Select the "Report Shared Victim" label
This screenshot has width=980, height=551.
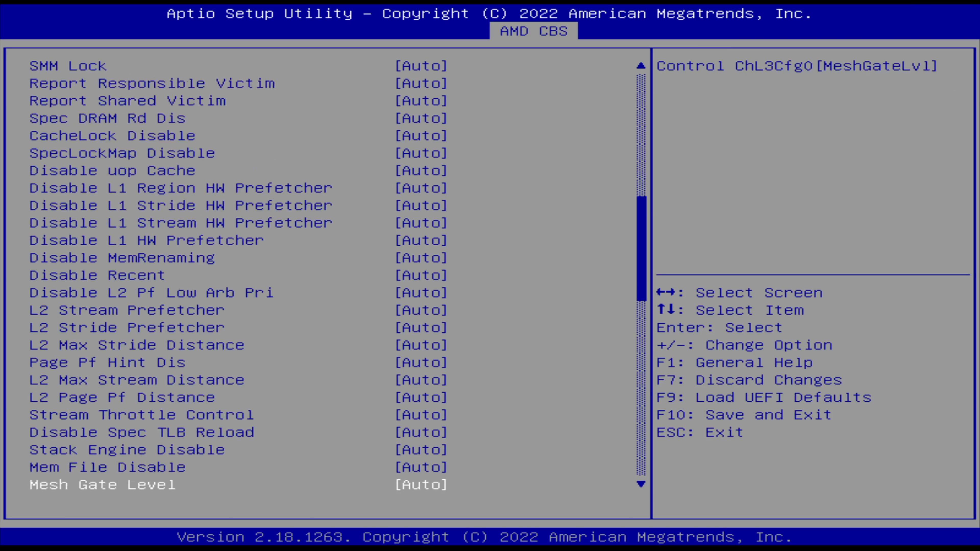127,101
